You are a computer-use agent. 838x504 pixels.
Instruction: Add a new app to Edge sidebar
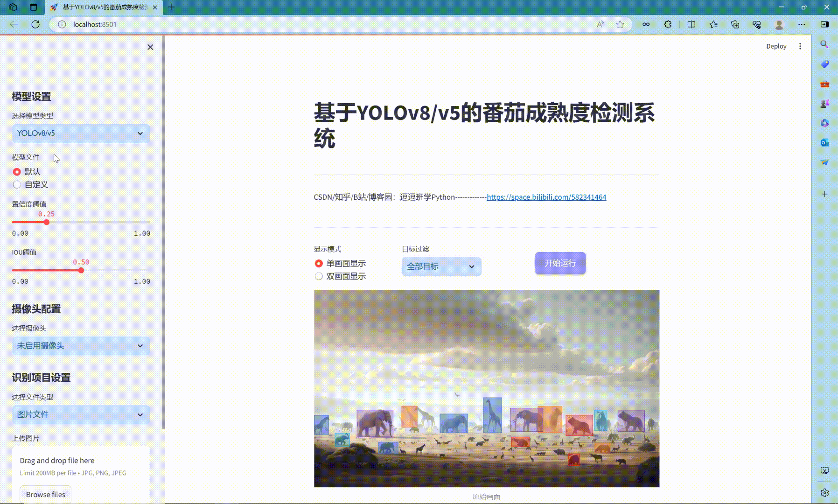pos(824,194)
